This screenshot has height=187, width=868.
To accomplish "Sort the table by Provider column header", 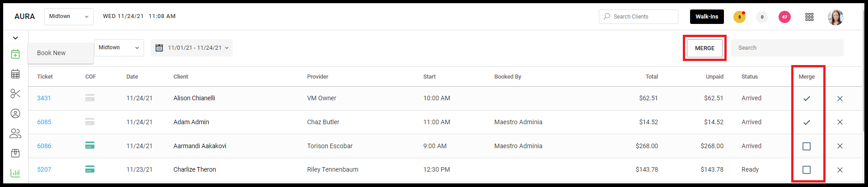I will pyautogui.click(x=317, y=77).
